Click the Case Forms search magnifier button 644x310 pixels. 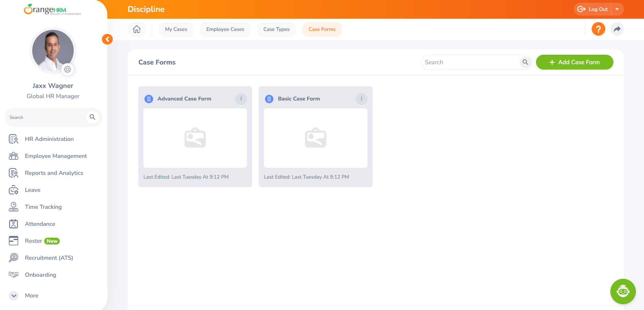(525, 62)
